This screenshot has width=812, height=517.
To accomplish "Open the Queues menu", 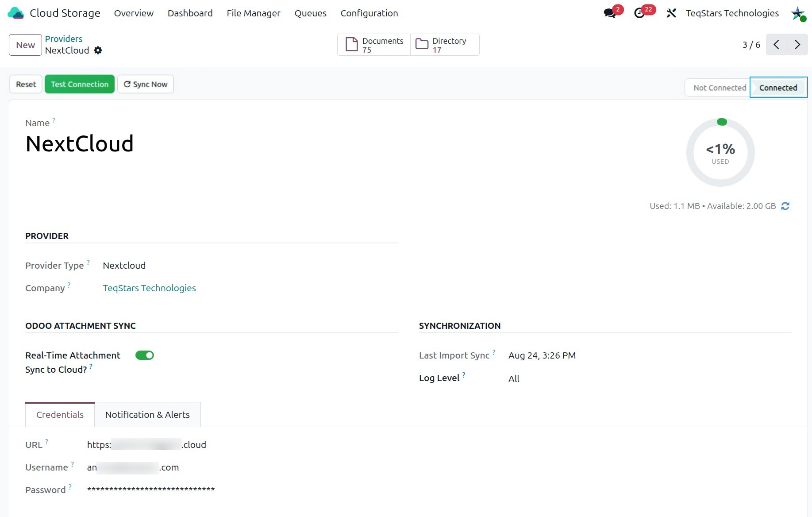I will [311, 13].
